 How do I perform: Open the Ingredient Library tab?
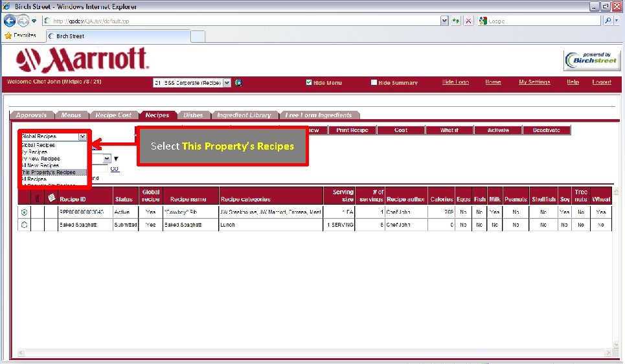244,115
